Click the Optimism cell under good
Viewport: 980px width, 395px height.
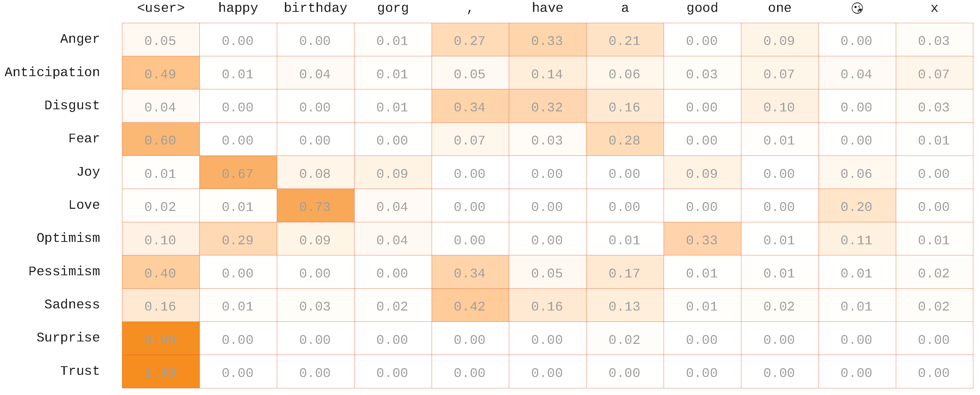[702, 239]
